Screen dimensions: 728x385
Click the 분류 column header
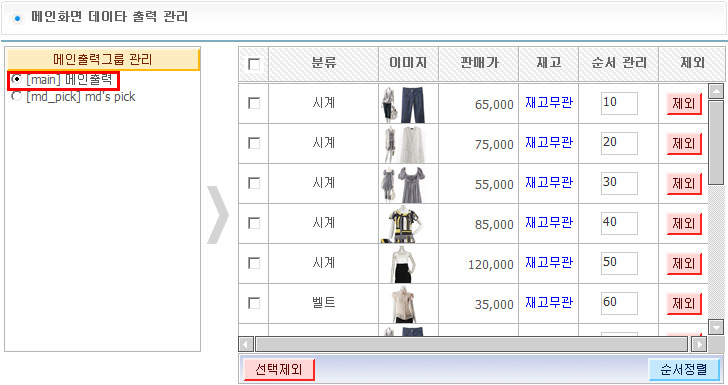(x=324, y=63)
